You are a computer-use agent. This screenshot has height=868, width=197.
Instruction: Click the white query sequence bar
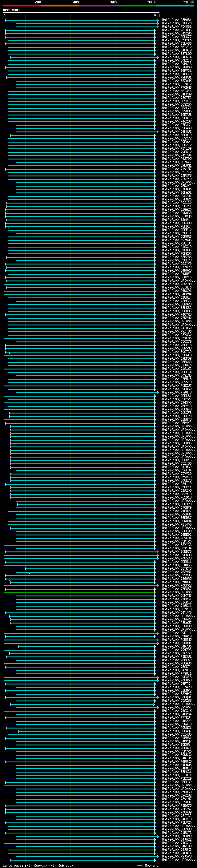[x=81, y=13]
